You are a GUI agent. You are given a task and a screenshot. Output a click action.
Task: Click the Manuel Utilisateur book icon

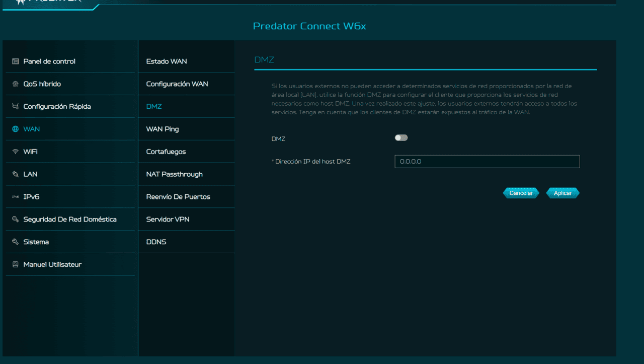click(15, 265)
